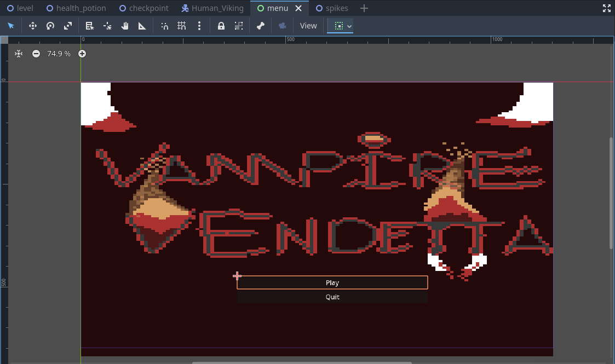
Task: Open anchor presets dropdown
Action: pyautogui.click(x=340, y=26)
